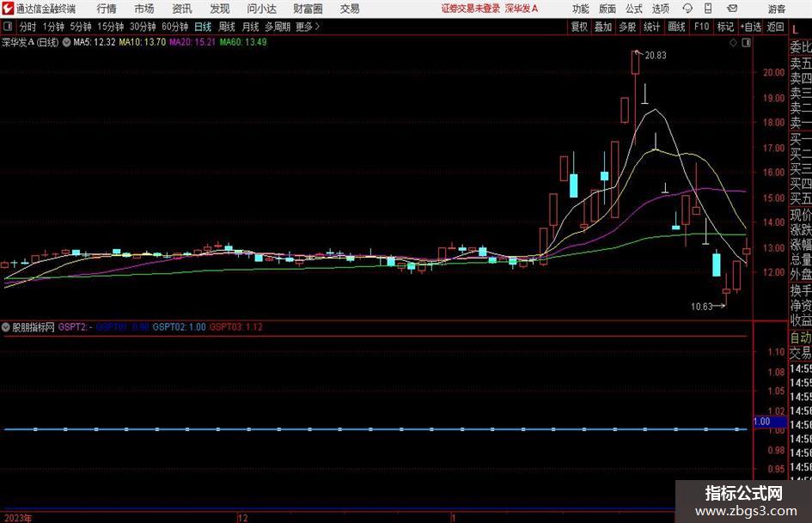Open the 功能 menu
The height and width of the screenshot is (523, 812).
pos(581,9)
